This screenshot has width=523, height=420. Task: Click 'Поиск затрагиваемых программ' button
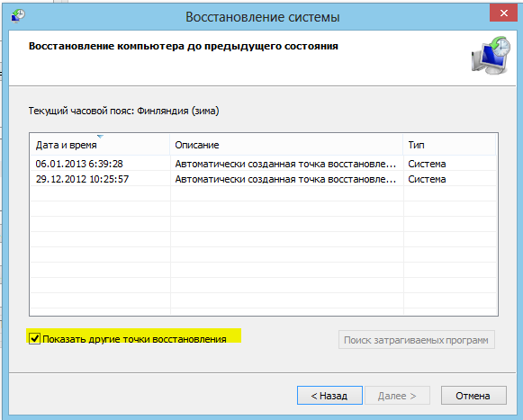(x=416, y=340)
